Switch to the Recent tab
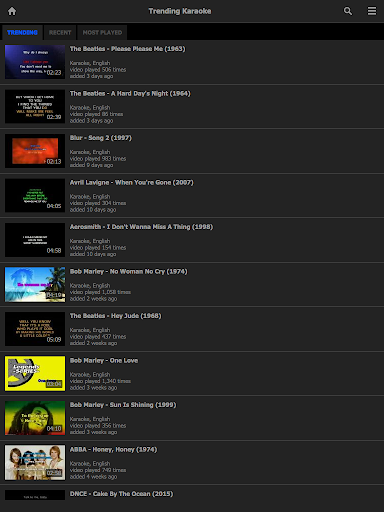This screenshot has width=384, height=512. click(x=60, y=32)
